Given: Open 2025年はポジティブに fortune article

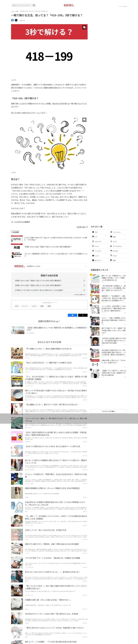Looking at the screenshot, I should point(49,618).
